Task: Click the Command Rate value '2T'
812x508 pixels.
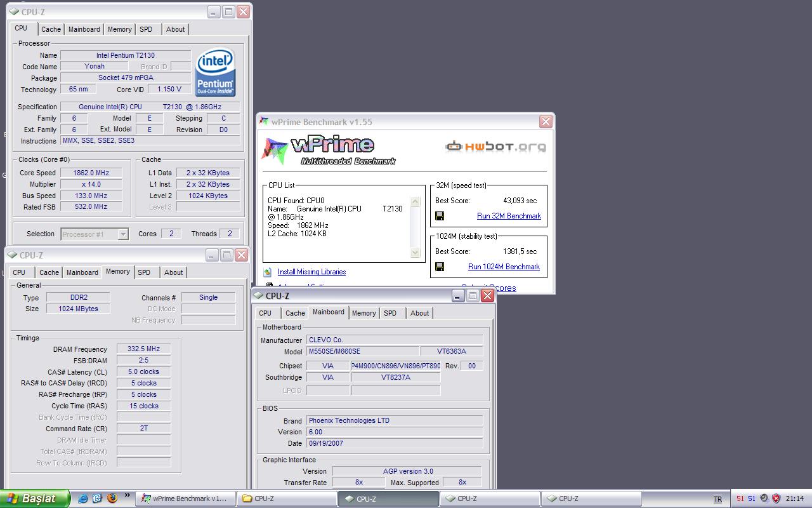Action: pos(143,428)
